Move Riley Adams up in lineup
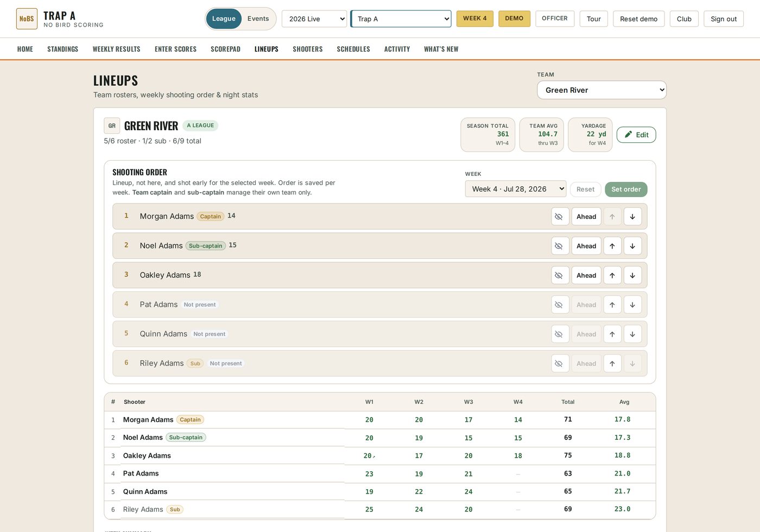 pyautogui.click(x=612, y=364)
